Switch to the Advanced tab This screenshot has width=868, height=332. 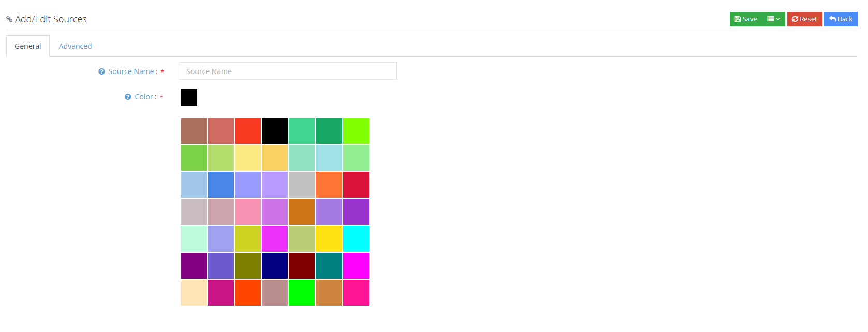(x=75, y=46)
